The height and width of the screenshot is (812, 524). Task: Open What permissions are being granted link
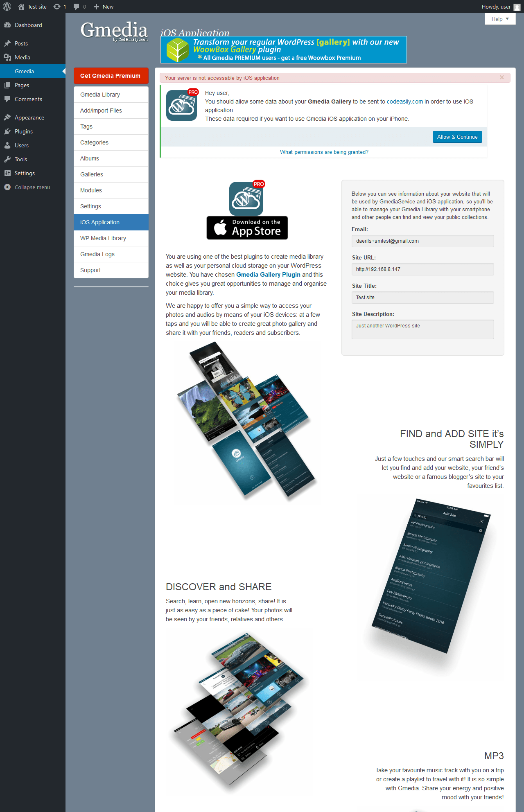(x=324, y=152)
